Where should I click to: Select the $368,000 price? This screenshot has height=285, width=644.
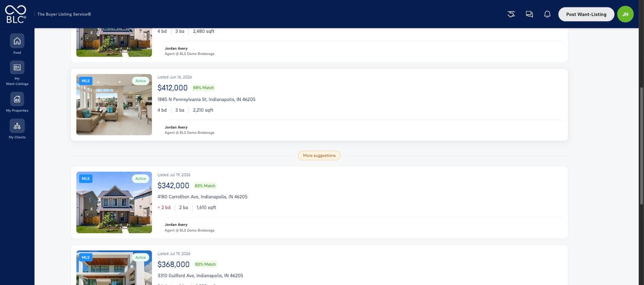pyautogui.click(x=173, y=264)
